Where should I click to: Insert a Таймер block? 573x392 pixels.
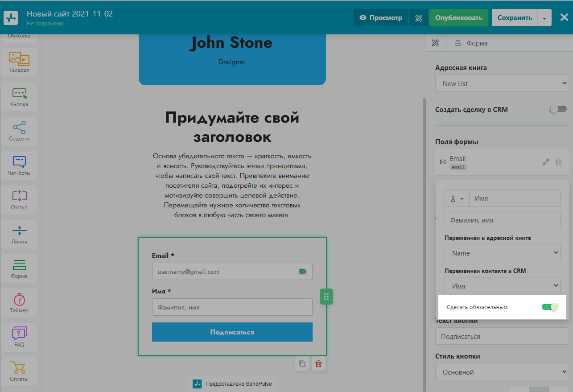tap(19, 303)
